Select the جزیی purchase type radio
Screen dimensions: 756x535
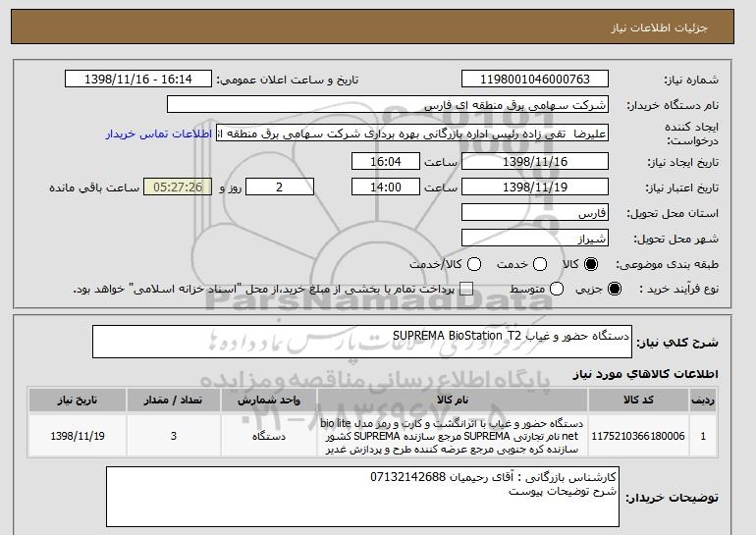[x=615, y=289]
